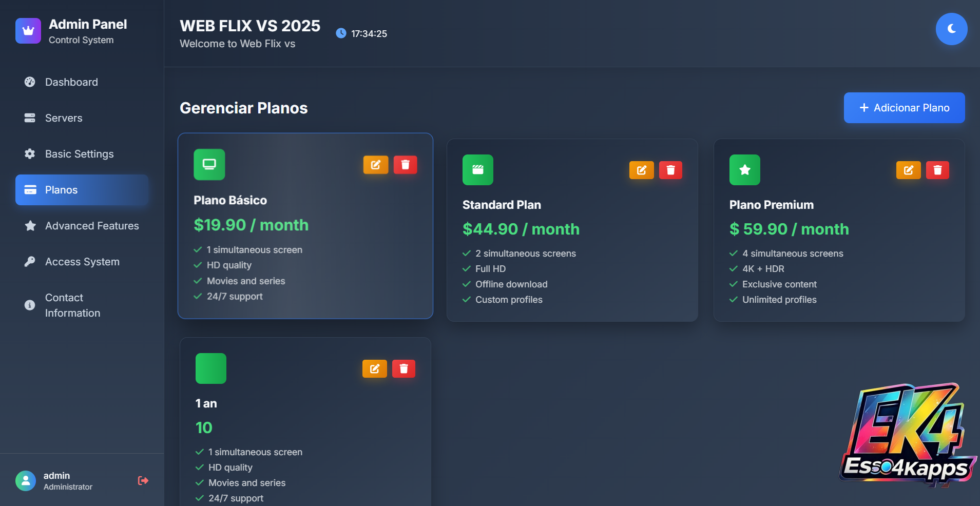Go to the Servers section
The height and width of the screenshot is (506, 980).
click(x=64, y=118)
